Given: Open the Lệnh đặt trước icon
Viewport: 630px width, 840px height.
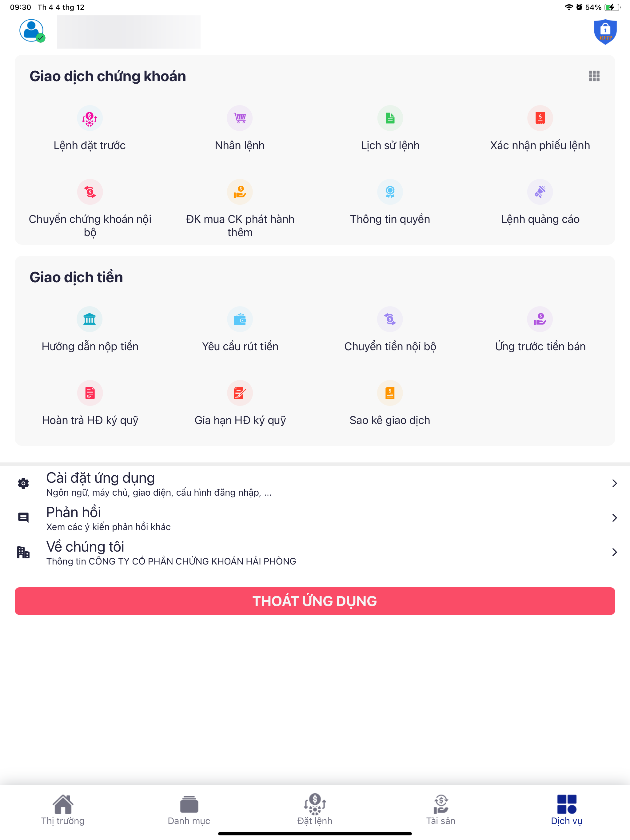Looking at the screenshot, I should point(90,118).
